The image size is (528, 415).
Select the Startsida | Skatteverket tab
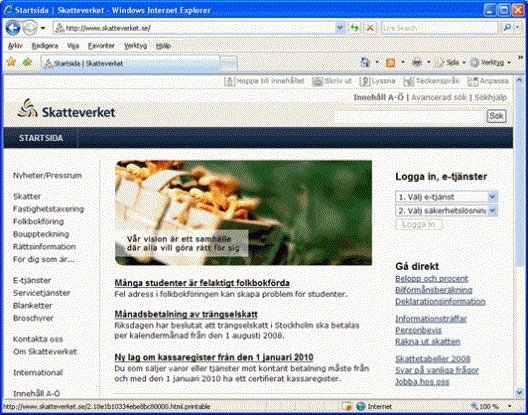point(130,63)
